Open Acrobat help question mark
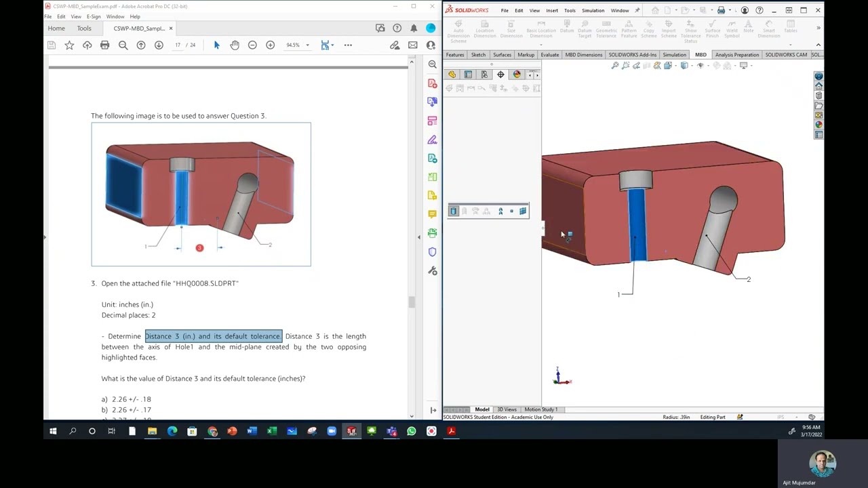Viewport: 868px width, 488px height. 397,28
